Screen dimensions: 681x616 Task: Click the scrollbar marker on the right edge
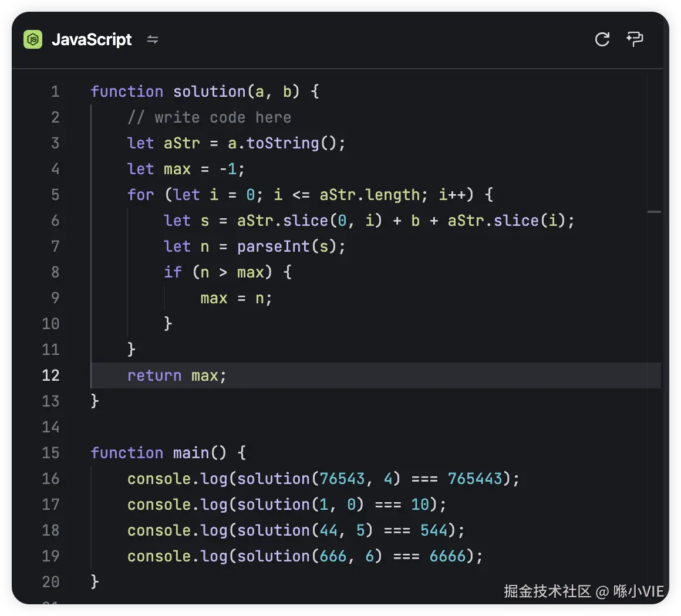[654, 212]
